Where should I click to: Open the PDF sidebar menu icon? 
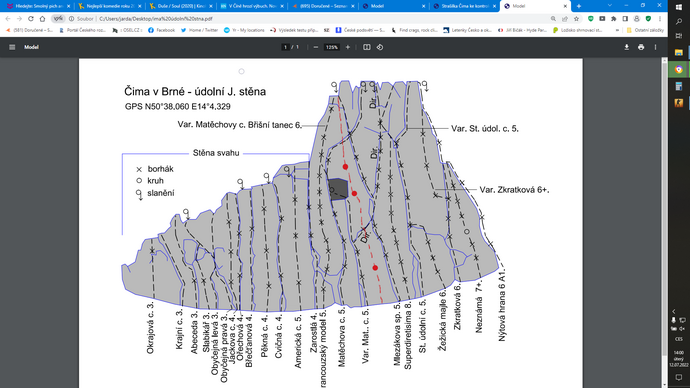[x=12, y=47]
